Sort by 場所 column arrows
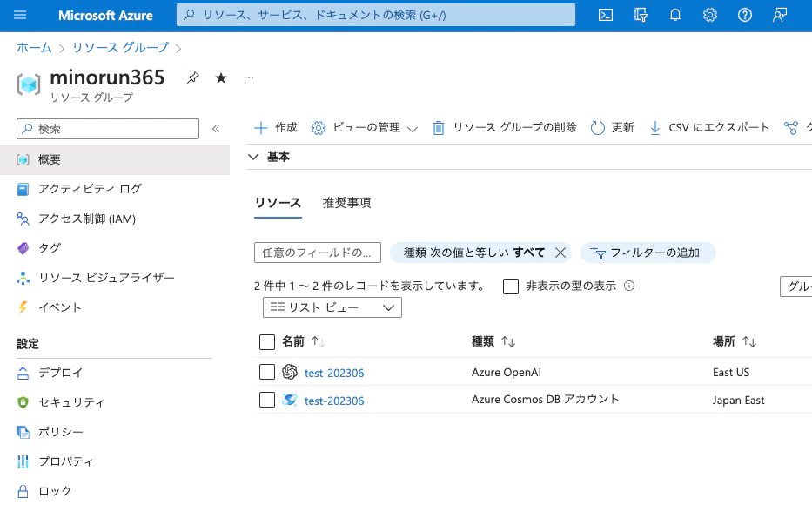Image resolution: width=812 pixels, height=512 pixels. (749, 342)
